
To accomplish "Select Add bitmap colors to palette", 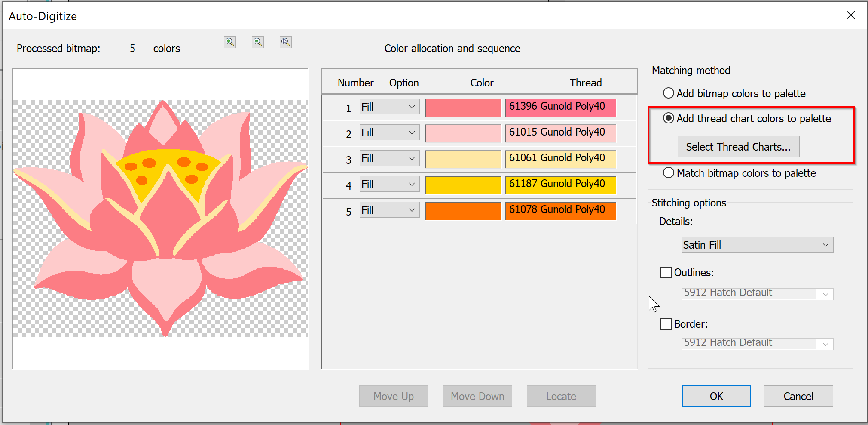I will [x=669, y=93].
